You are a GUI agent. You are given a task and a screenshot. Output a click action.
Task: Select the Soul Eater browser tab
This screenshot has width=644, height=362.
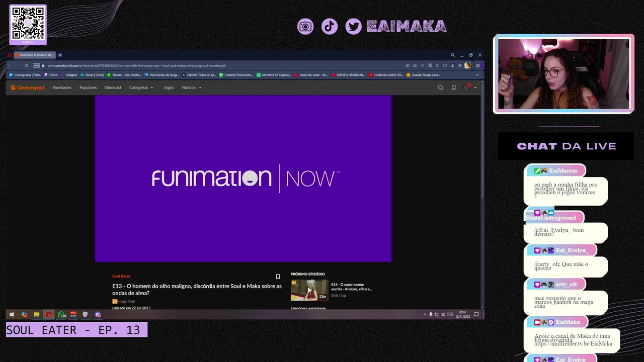click(x=35, y=55)
